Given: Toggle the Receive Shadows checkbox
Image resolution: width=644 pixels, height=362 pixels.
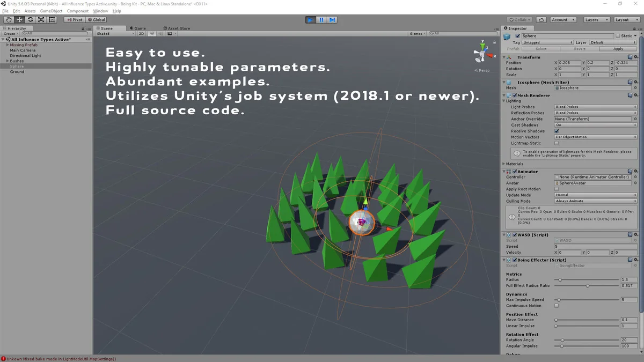Looking at the screenshot, I should 557,131.
